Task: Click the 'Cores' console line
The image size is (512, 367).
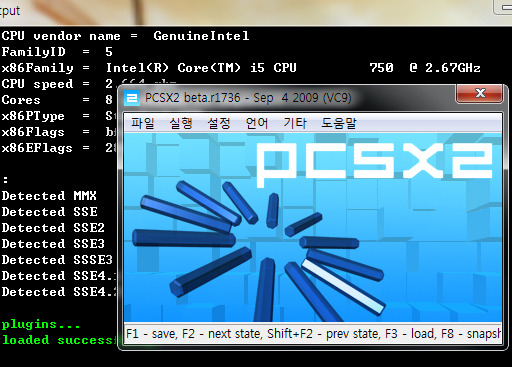Action: point(57,100)
